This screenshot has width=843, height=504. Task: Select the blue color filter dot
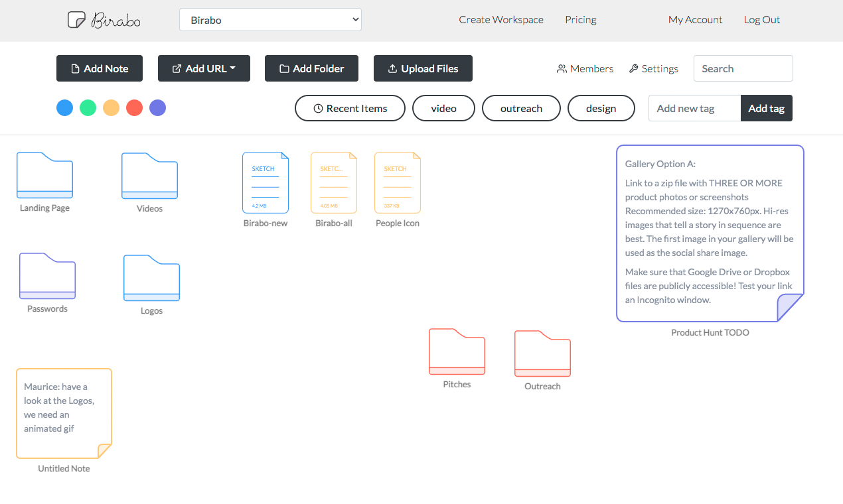pos(64,107)
